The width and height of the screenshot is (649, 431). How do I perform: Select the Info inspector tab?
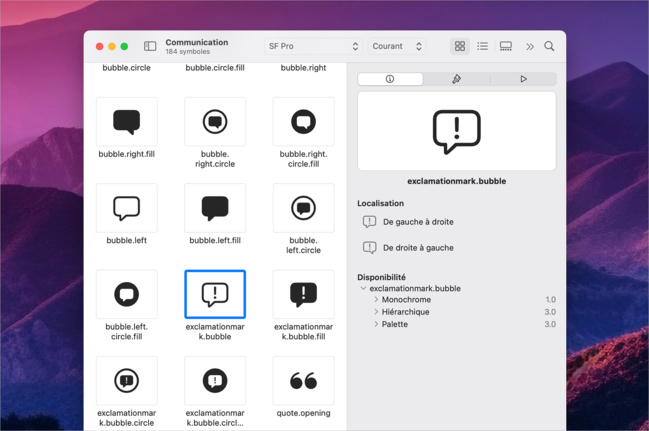(x=390, y=79)
